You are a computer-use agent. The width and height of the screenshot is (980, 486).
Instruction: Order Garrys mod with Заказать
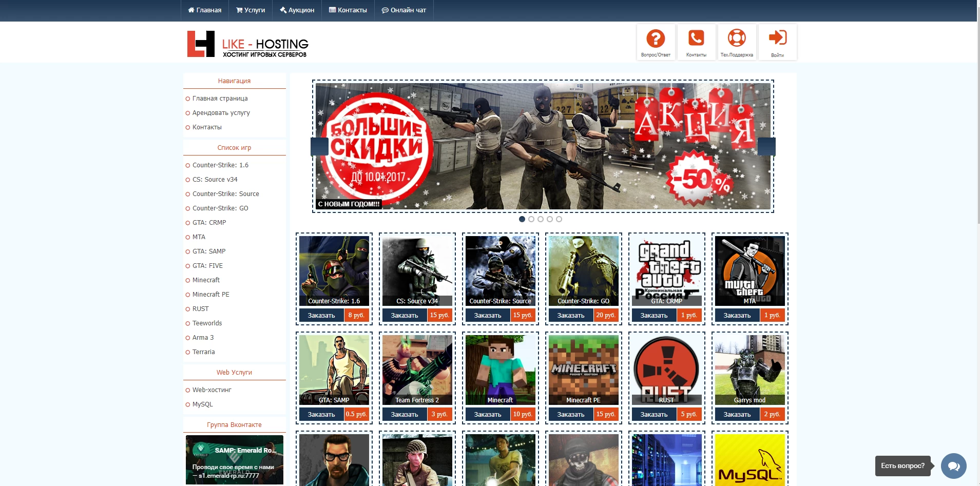pos(737,414)
